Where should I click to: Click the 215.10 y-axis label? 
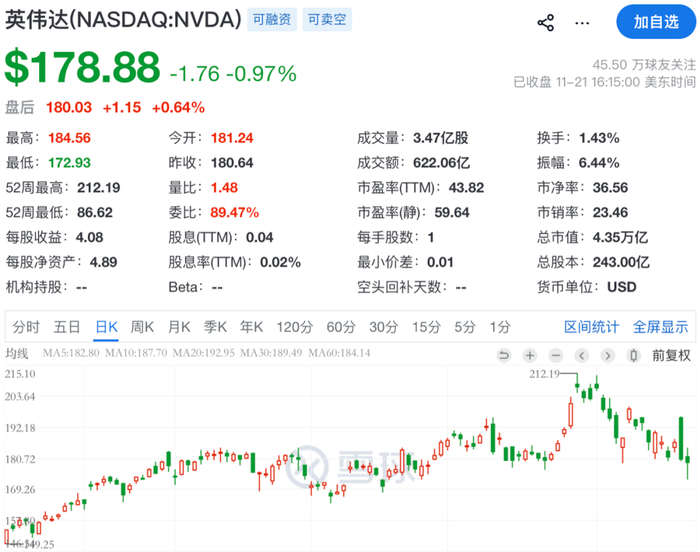click(x=20, y=374)
